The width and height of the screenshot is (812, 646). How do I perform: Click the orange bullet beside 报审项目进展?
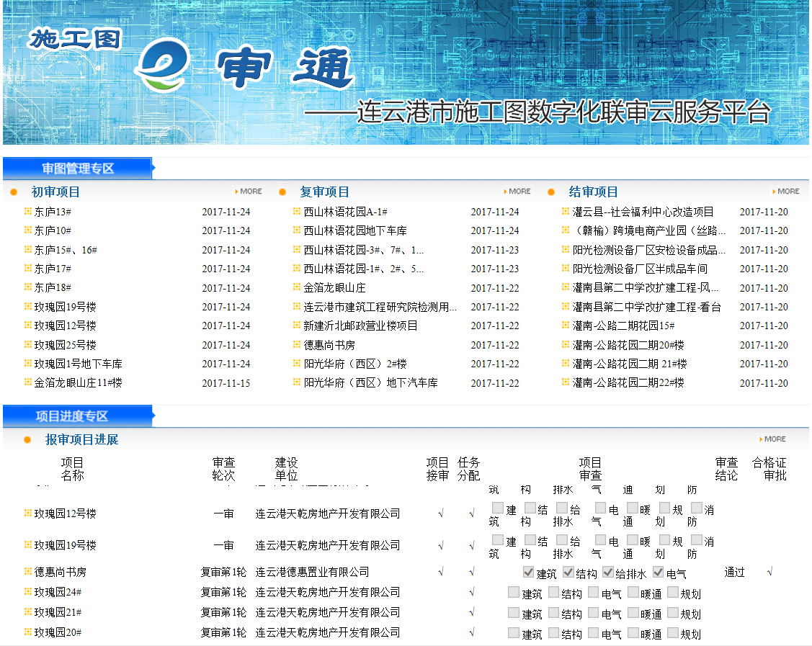click(x=27, y=440)
